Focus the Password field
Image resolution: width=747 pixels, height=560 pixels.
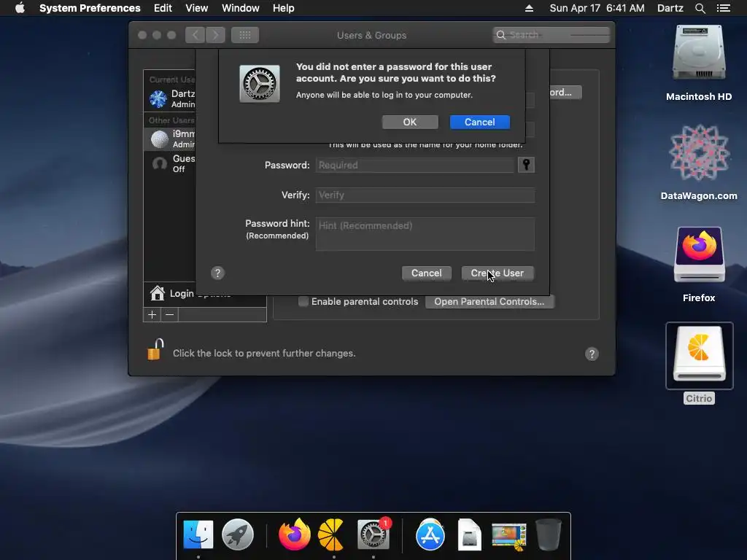(414, 165)
